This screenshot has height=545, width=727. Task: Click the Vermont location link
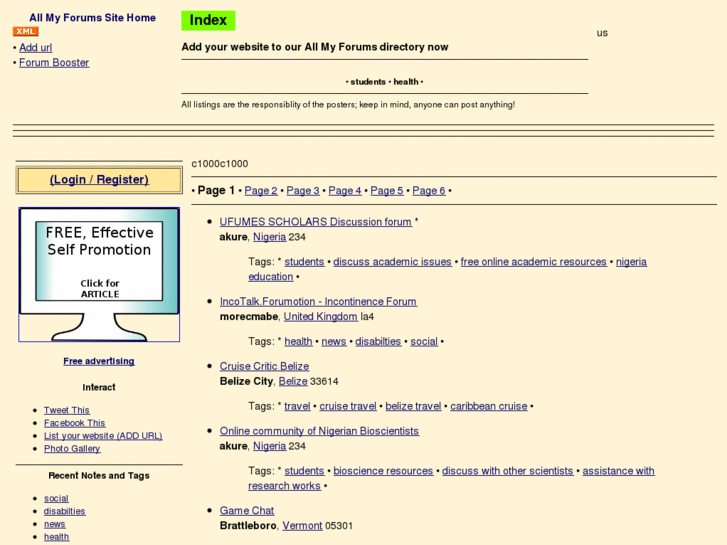(302, 526)
